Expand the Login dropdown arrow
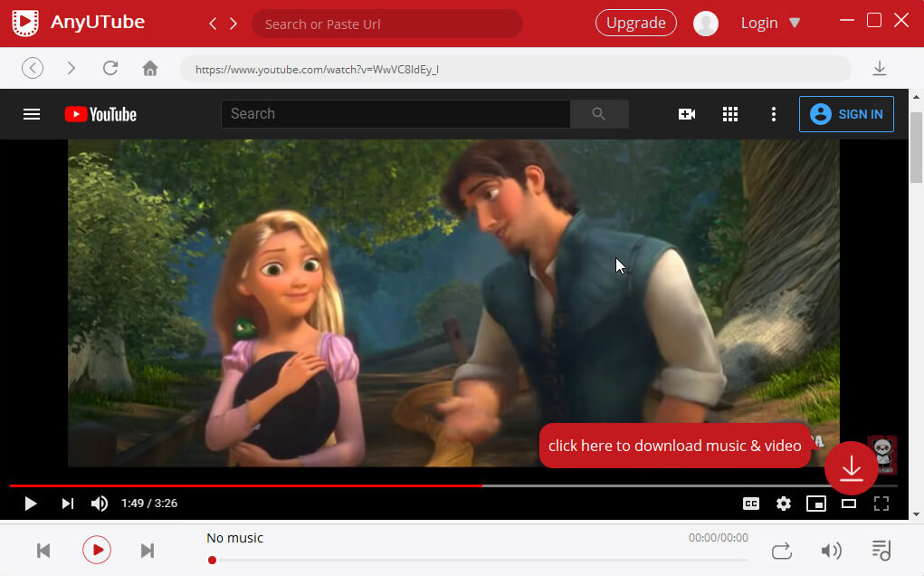This screenshot has height=576, width=924. point(795,23)
